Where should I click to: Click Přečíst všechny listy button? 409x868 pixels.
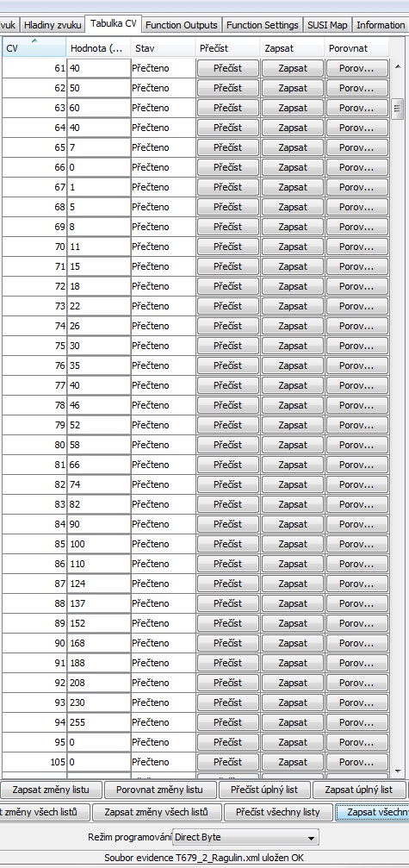(x=277, y=812)
